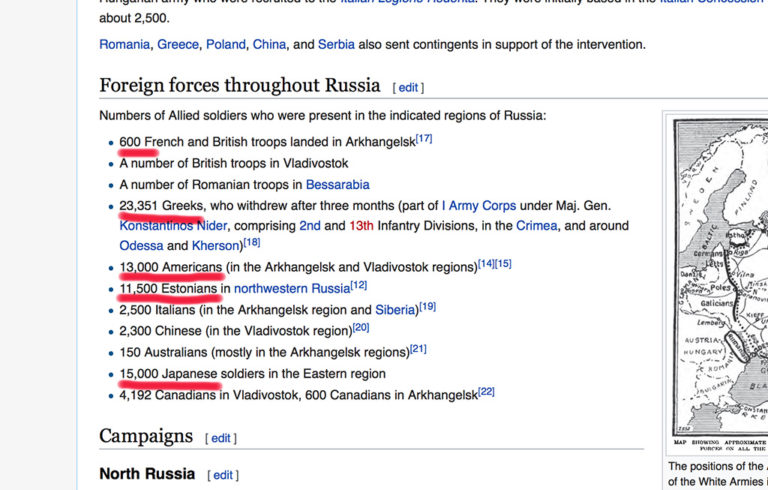Navigate to the Odessa article

coord(141,246)
